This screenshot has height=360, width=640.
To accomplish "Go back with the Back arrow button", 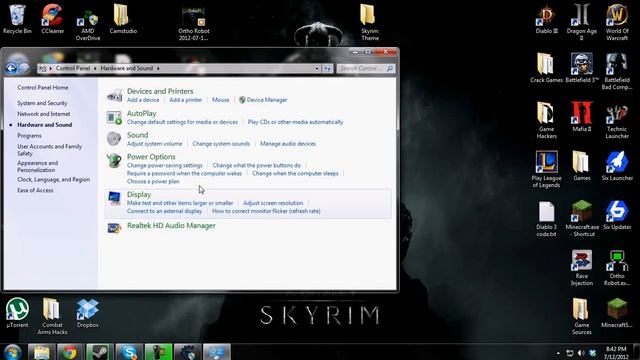I will 11,68.
